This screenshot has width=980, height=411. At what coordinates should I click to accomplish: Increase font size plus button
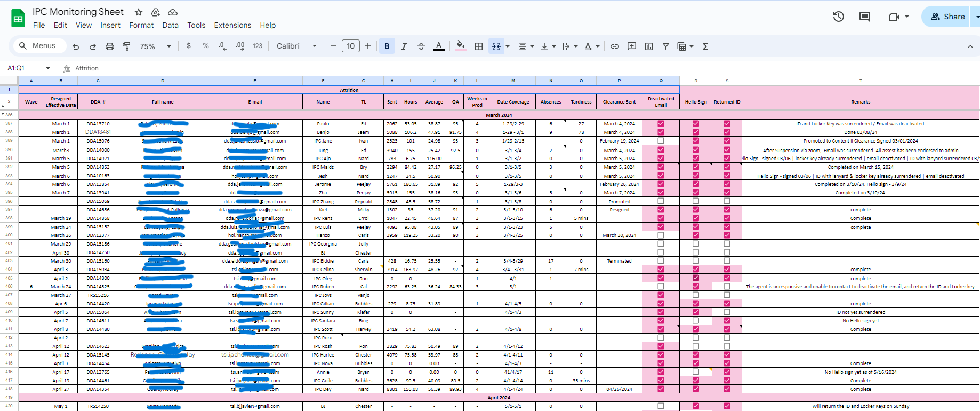coord(368,46)
